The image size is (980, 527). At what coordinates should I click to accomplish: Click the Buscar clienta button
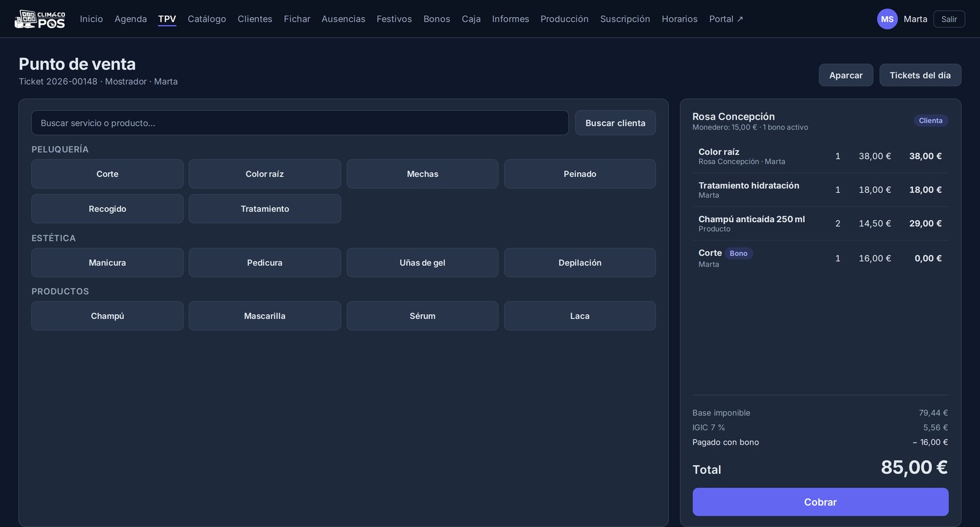(x=615, y=123)
